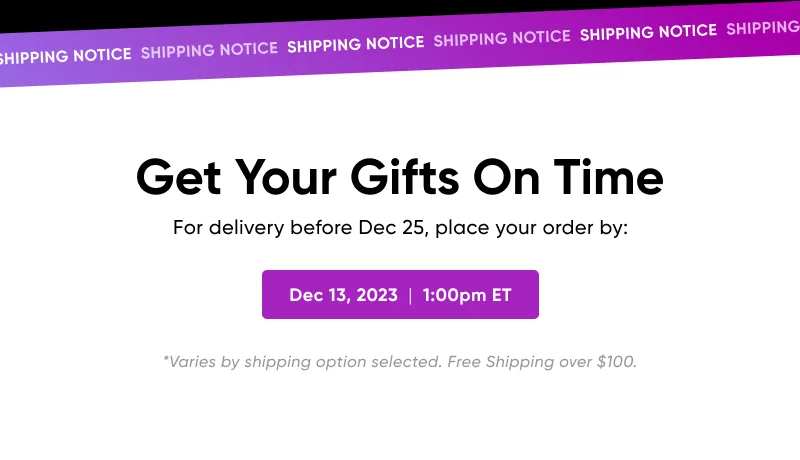Click "Dec 13, 2023" date in purple button
This screenshot has width=800, height=460.
[x=343, y=295]
